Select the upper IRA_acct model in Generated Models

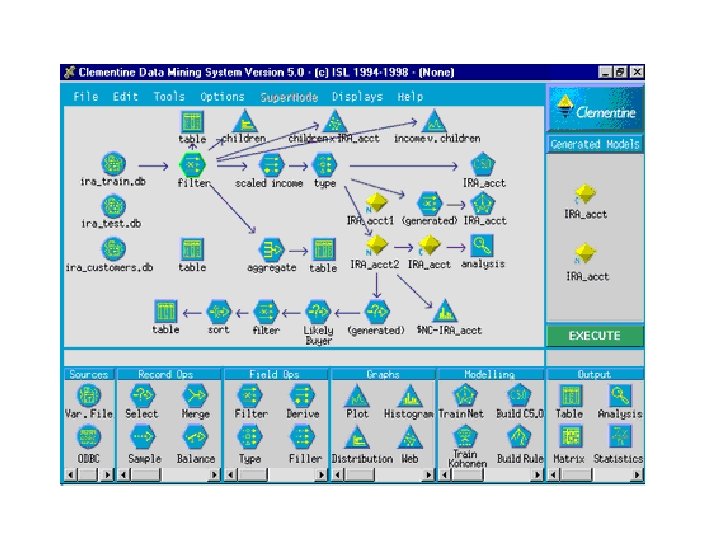click(585, 194)
